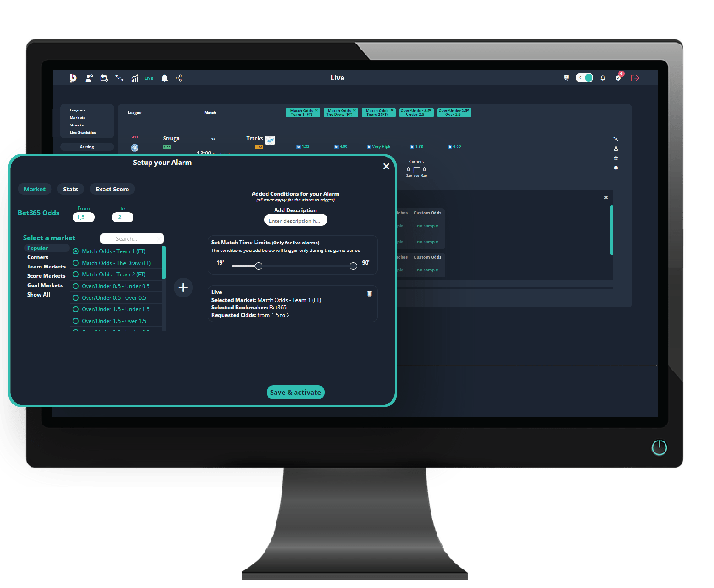Expand the Show All markets option
This screenshot has width=714, height=588.
pos(38,295)
